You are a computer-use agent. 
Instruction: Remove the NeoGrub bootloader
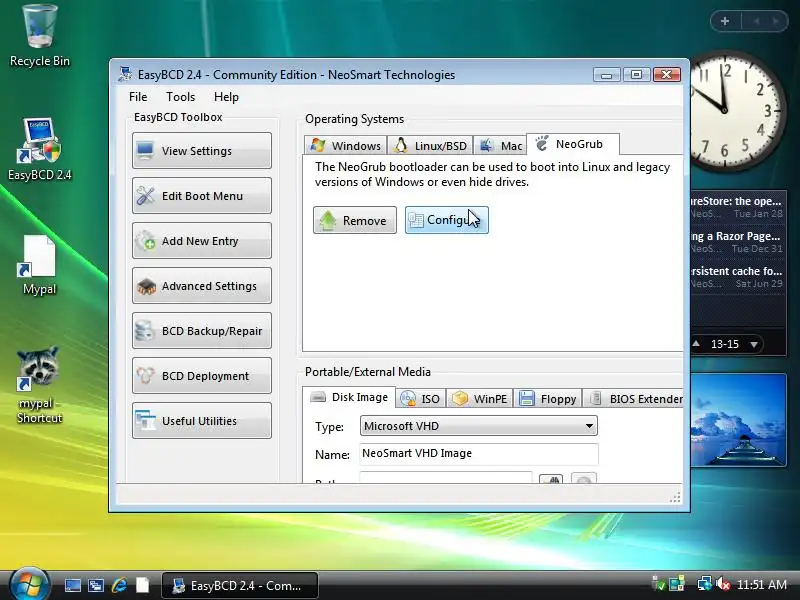[355, 220]
